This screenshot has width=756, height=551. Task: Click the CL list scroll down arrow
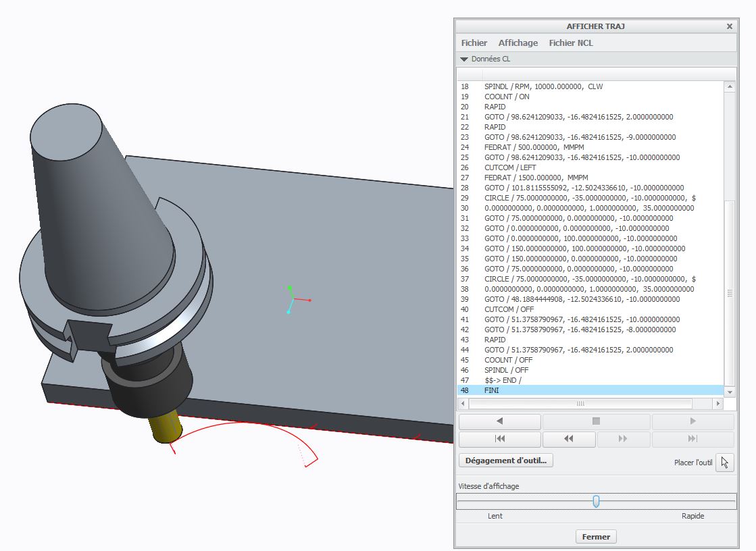(730, 392)
